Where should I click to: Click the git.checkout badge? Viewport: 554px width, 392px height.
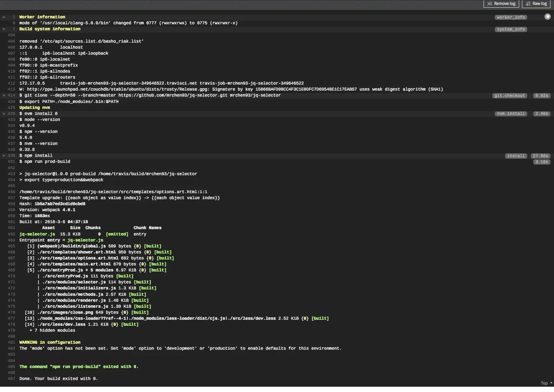click(x=510, y=96)
